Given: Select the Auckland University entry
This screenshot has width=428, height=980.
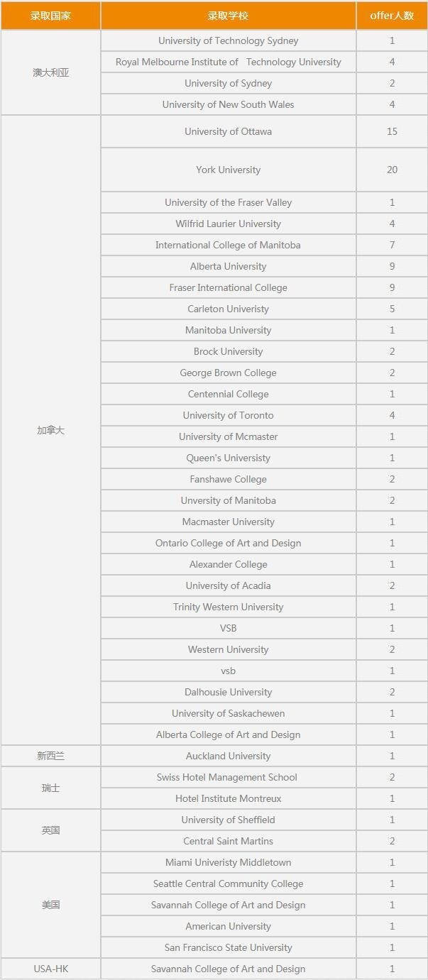Looking at the screenshot, I should 228,756.
